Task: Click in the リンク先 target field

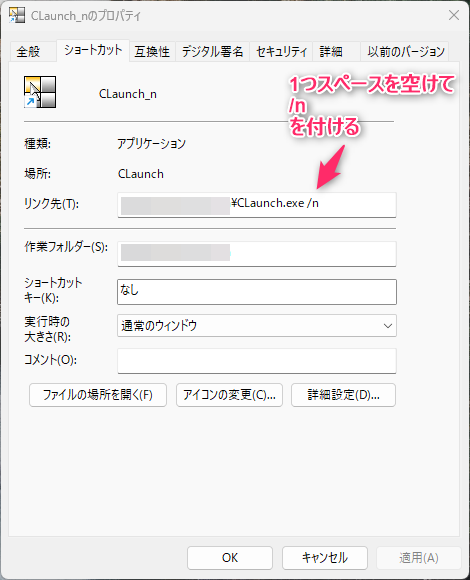Action: 257,205
